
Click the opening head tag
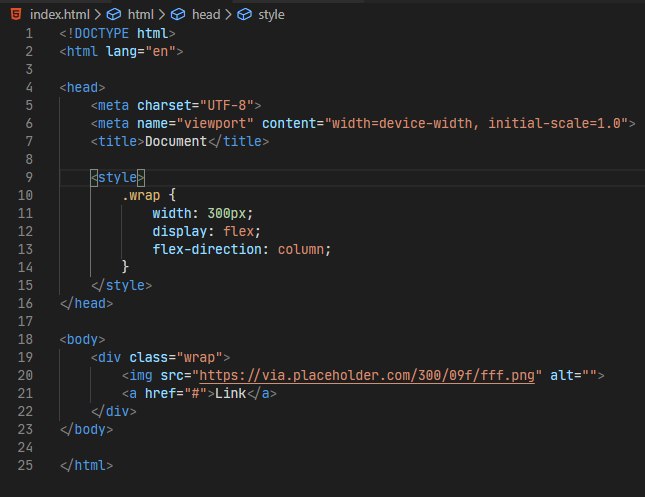pos(82,87)
